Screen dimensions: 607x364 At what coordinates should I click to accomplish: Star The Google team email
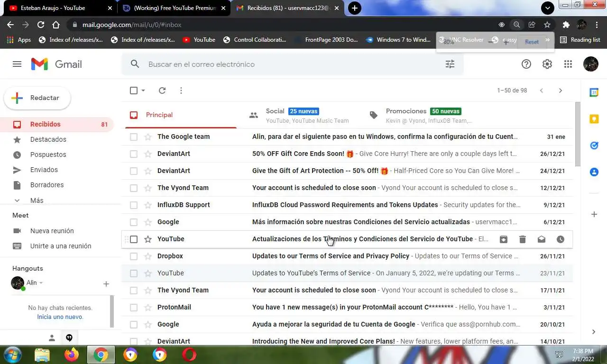[x=148, y=137]
